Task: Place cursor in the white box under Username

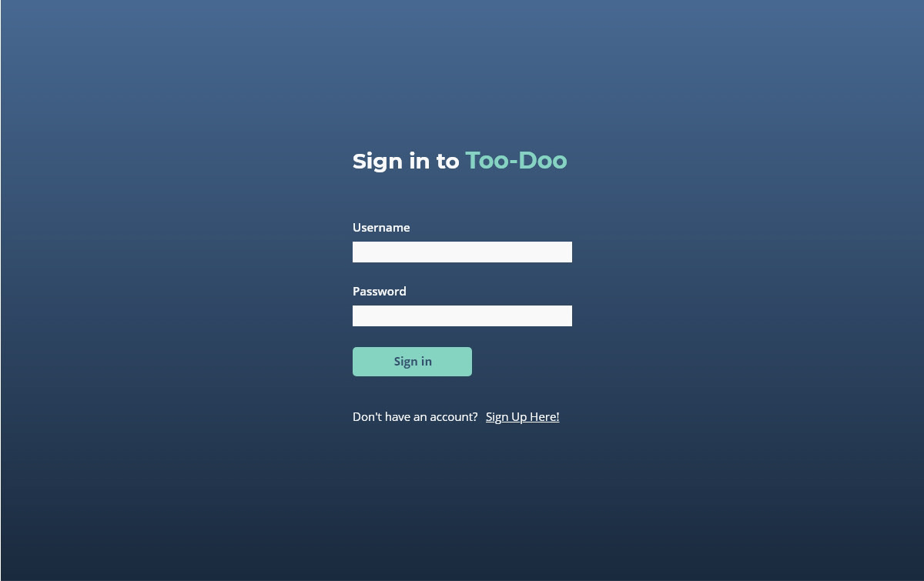Action: [x=462, y=252]
